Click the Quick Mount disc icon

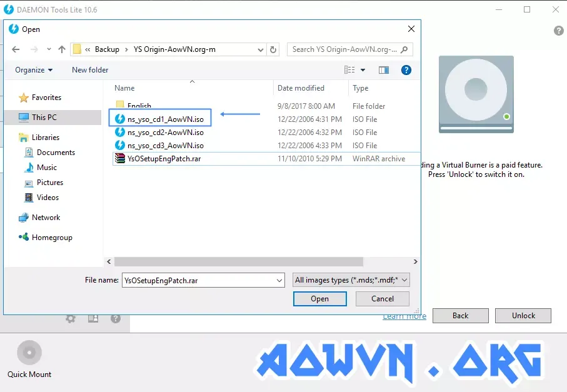click(x=29, y=352)
